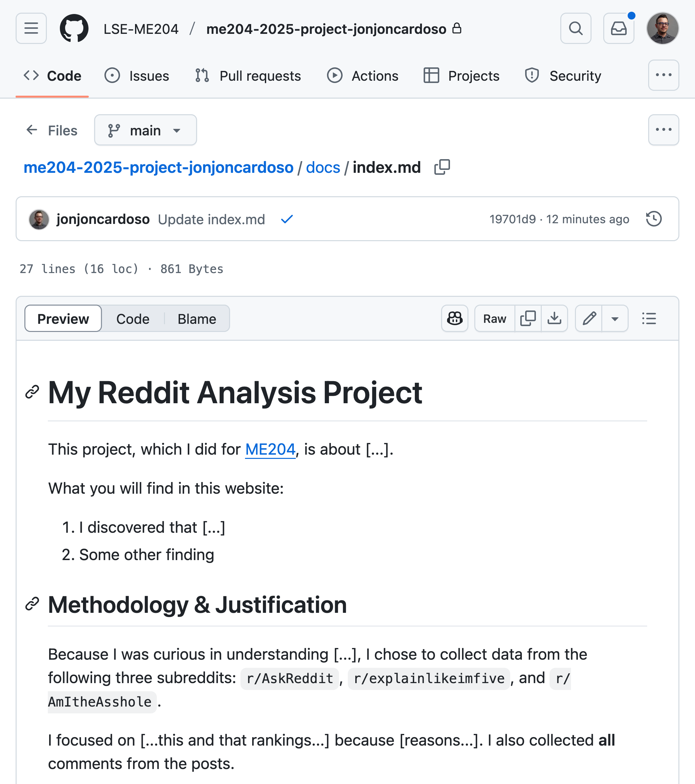The image size is (695, 784).
Task: Open the notifications inbox
Action: [x=618, y=28]
